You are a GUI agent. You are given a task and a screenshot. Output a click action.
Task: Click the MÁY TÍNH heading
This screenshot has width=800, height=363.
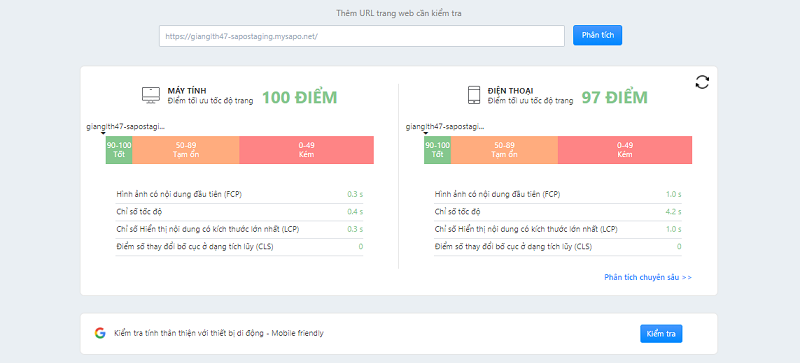click(x=187, y=90)
